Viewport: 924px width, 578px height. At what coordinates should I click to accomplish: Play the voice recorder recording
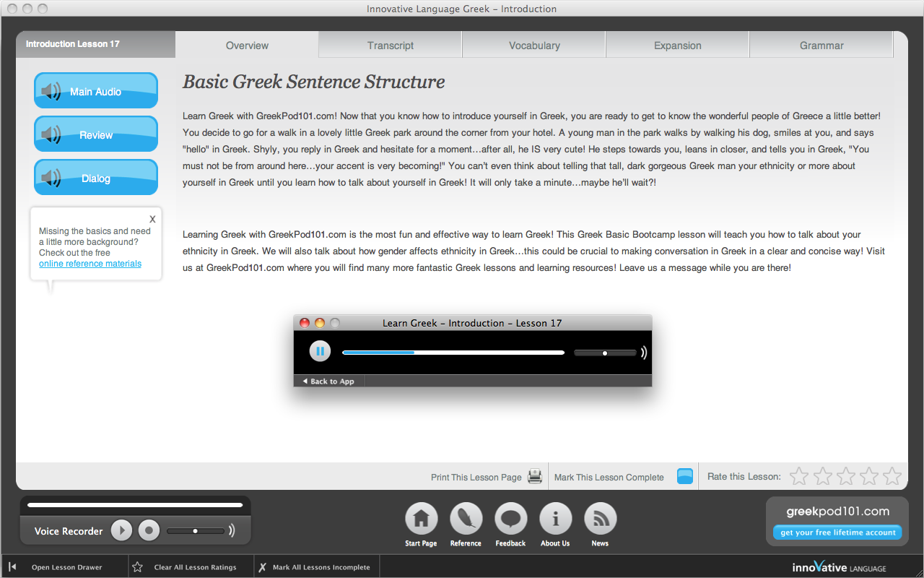pos(121,530)
